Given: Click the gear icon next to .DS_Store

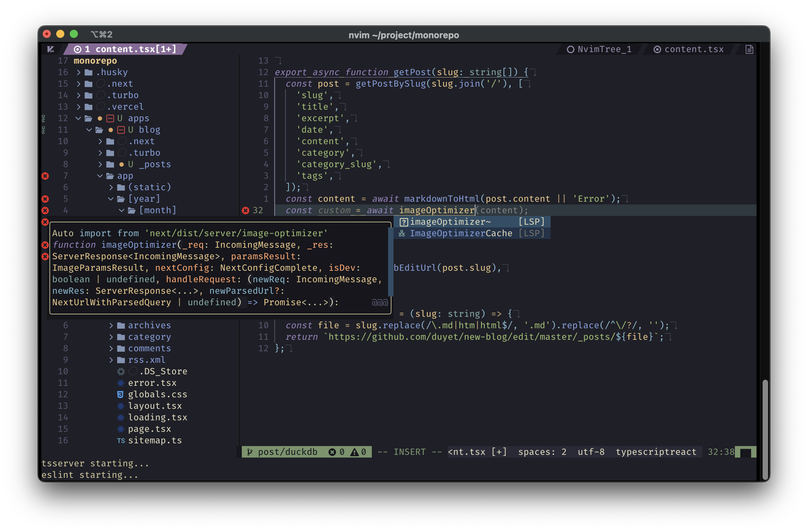Looking at the screenshot, I should [121, 372].
